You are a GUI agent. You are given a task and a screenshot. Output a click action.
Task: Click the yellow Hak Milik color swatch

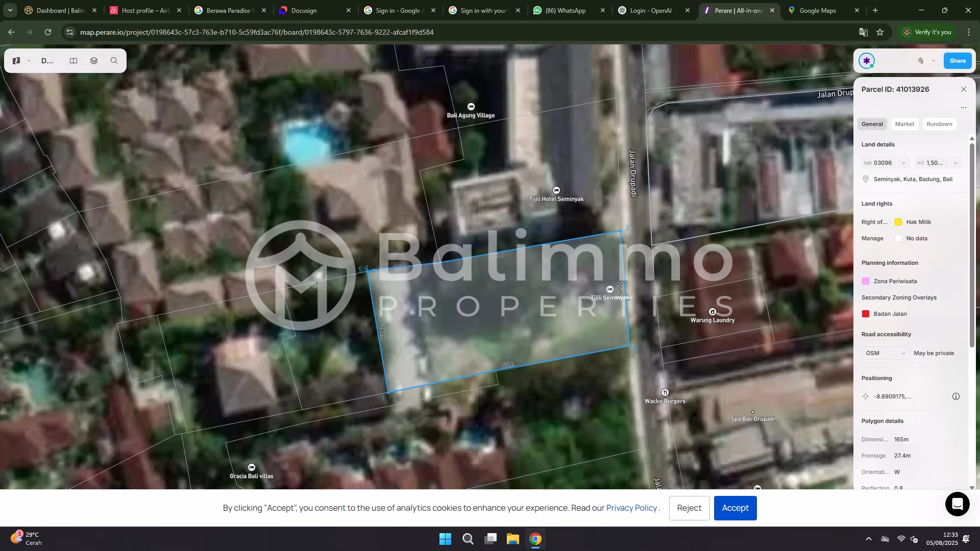coord(898,222)
